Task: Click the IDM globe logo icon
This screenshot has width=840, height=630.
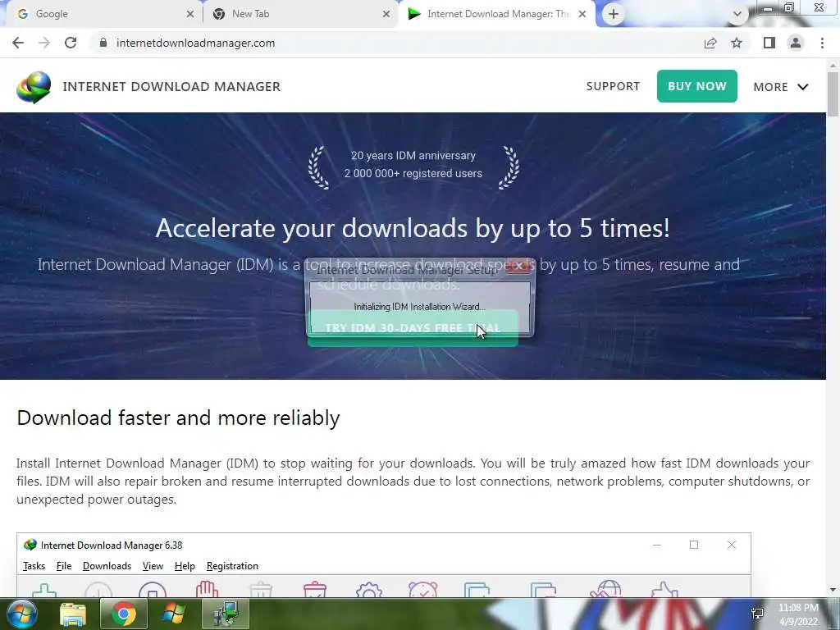Action: pyautogui.click(x=34, y=87)
